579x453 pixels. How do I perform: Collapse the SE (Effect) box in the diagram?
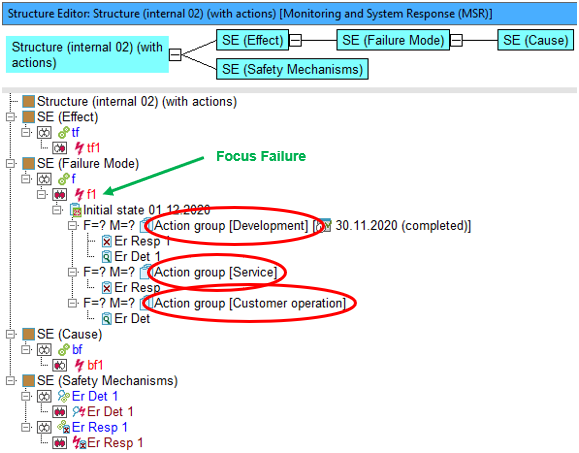pyautogui.click(x=295, y=40)
